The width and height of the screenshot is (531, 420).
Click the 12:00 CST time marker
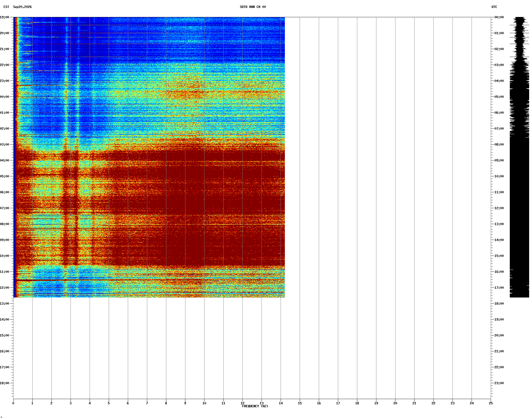coord(5,288)
